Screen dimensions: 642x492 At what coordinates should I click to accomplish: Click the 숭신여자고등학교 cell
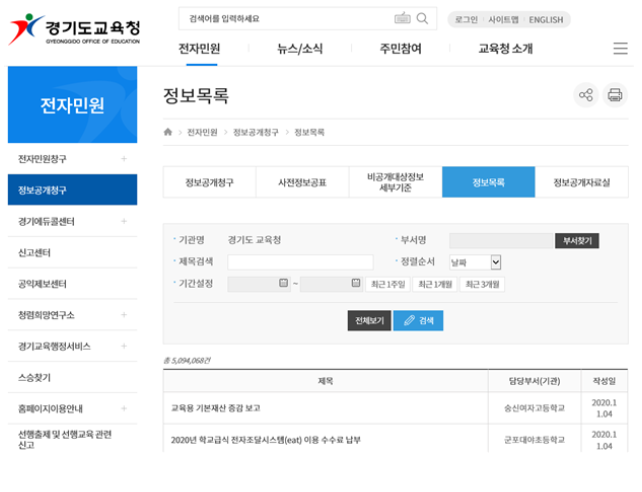coord(534,408)
